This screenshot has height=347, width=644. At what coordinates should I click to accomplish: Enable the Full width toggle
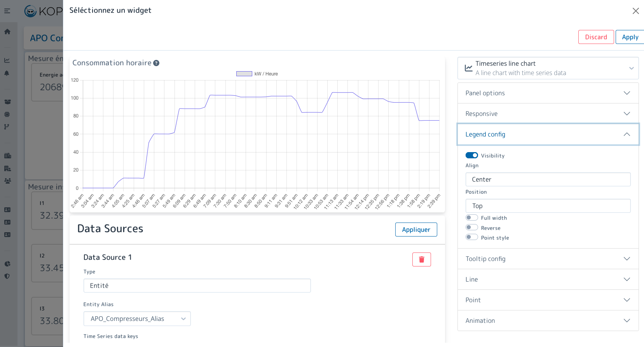pyautogui.click(x=471, y=217)
